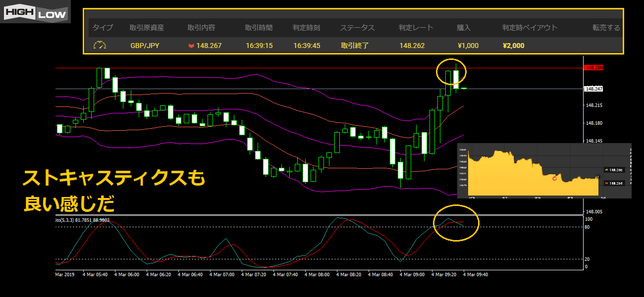Select the 取引原資産 column header
This screenshot has height=297, width=644.
(x=146, y=28)
